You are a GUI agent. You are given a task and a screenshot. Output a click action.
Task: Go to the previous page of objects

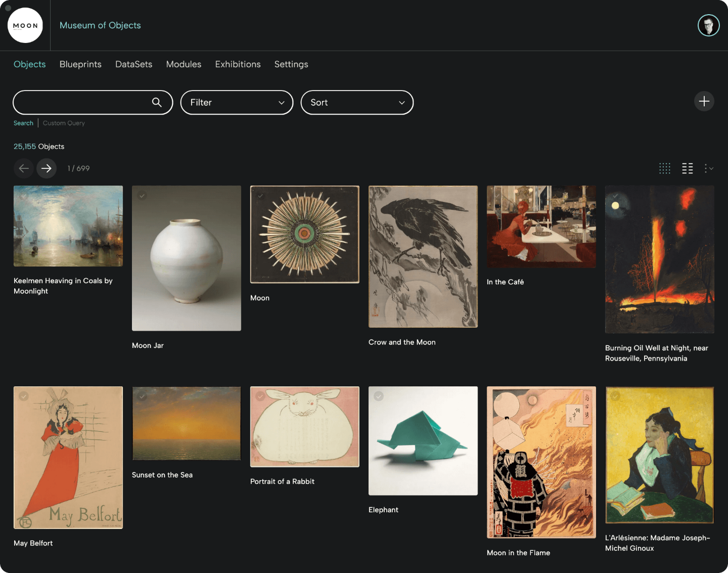(x=24, y=168)
